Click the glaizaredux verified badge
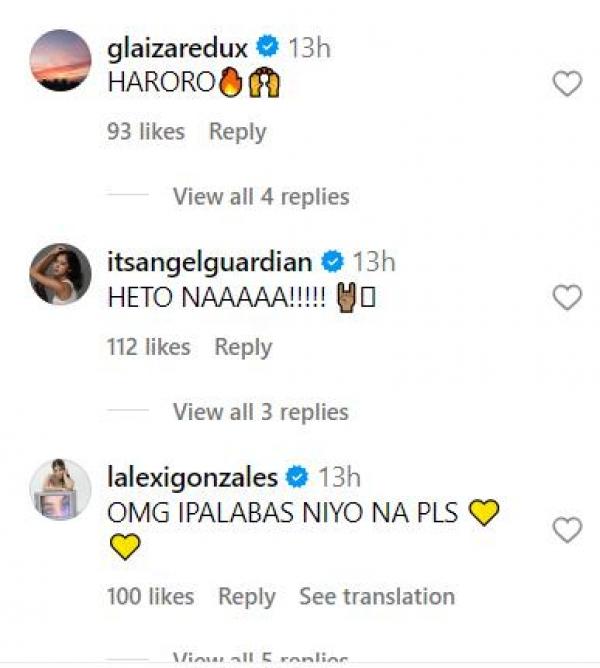 point(267,46)
